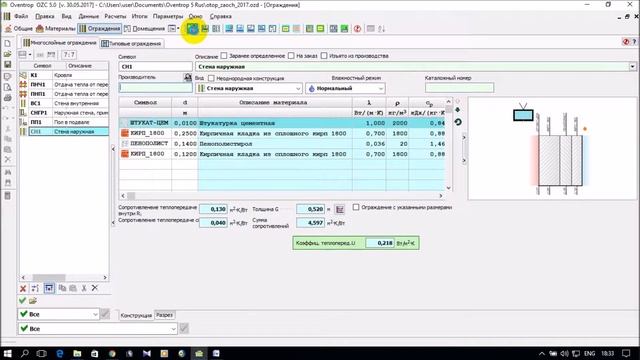
Task: Click the lower arrow expander beside the drawing
Action: tap(464, 161)
